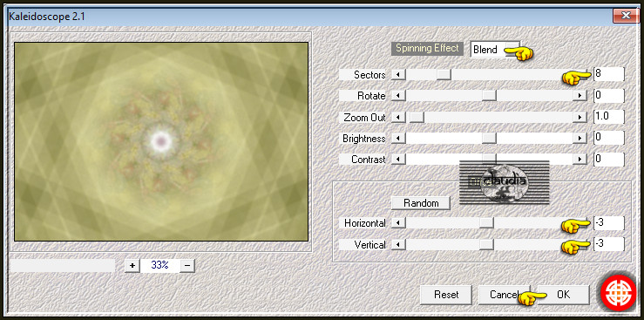The height and width of the screenshot is (320, 644).
Task: Click the Vertical slider thumb
Action: click(486, 245)
